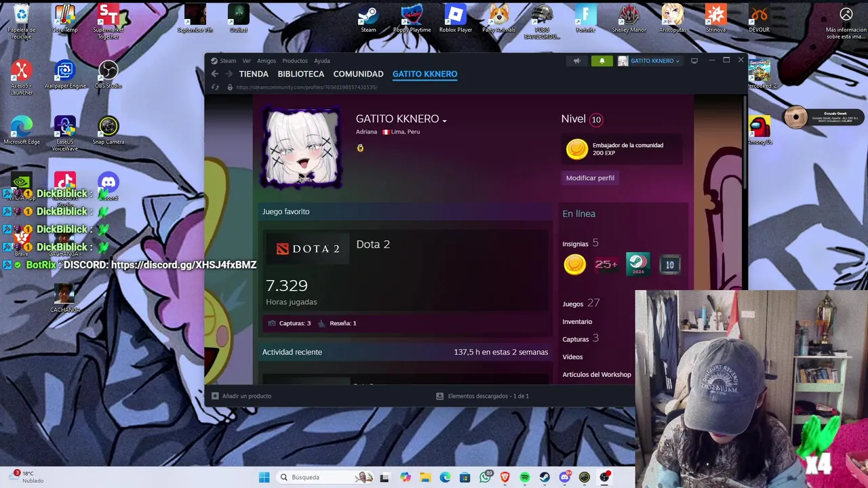
Task: Open the Insignias link
Action: point(575,243)
